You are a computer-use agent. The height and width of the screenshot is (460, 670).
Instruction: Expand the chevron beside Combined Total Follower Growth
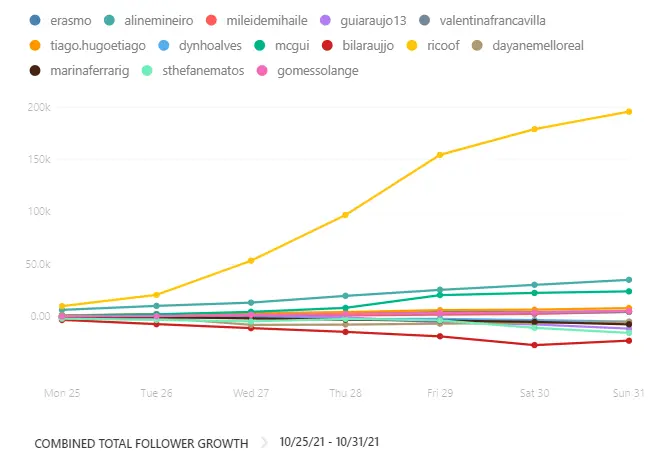pyautogui.click(x=265, y=441)
